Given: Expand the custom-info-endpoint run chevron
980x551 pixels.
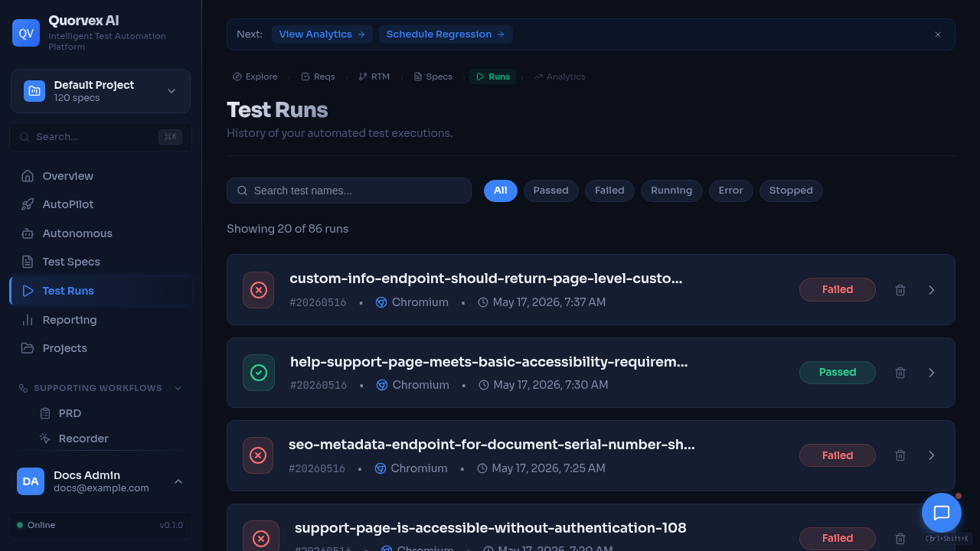Looking at the screenshot, I should point(932,290).
